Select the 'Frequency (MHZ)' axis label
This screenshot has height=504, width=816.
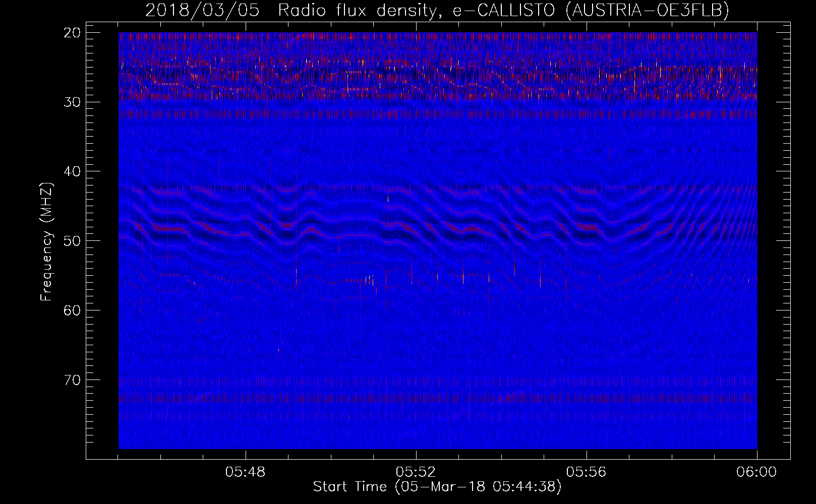coord(46,242)
